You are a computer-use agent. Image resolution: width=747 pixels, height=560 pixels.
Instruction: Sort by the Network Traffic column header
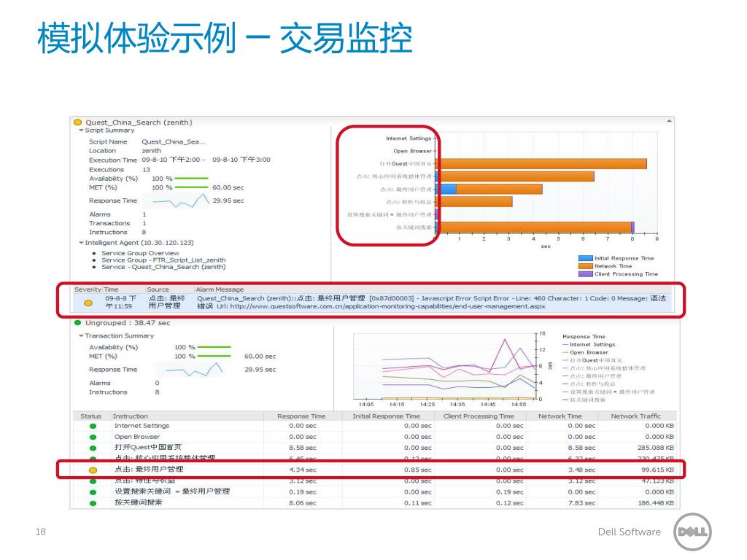pyautogui.click(x=635, y=416)
